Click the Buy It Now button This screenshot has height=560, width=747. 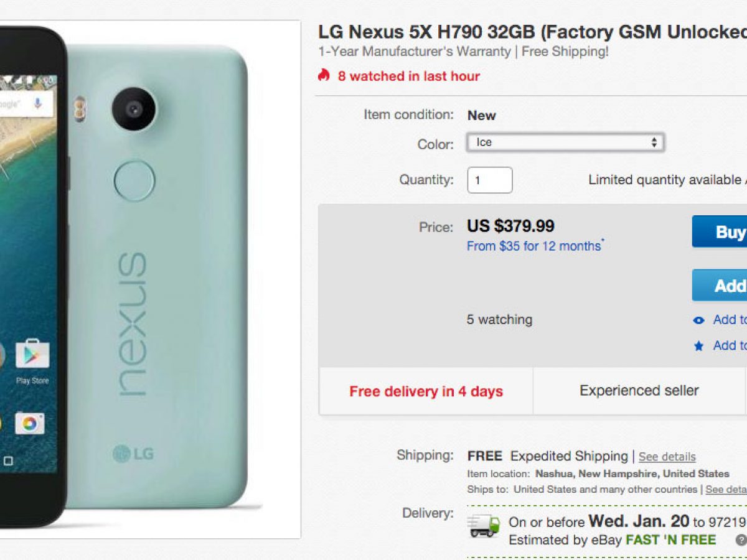(x=720, y=231)
